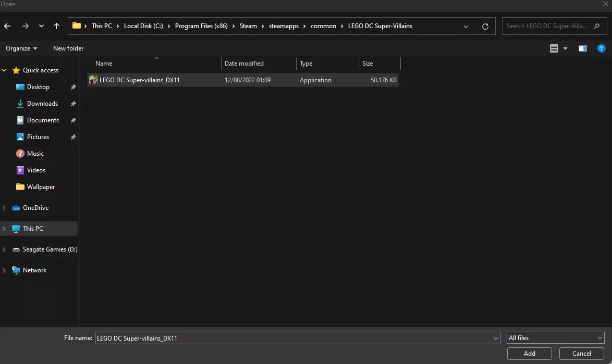612x364 pixels.
Task: Expand the address bar history dropdown
Action: tap(466, 27)
